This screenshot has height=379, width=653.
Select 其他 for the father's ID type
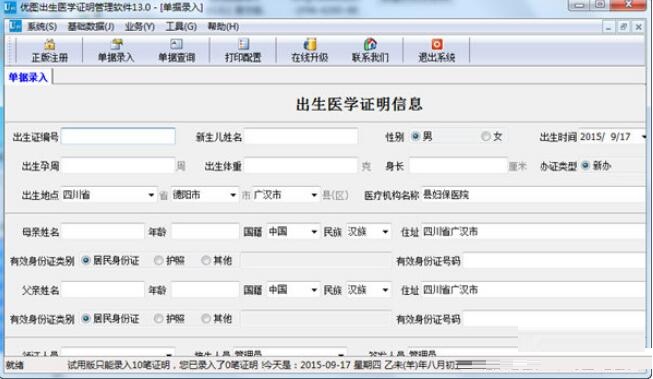(x=206, y=319)
